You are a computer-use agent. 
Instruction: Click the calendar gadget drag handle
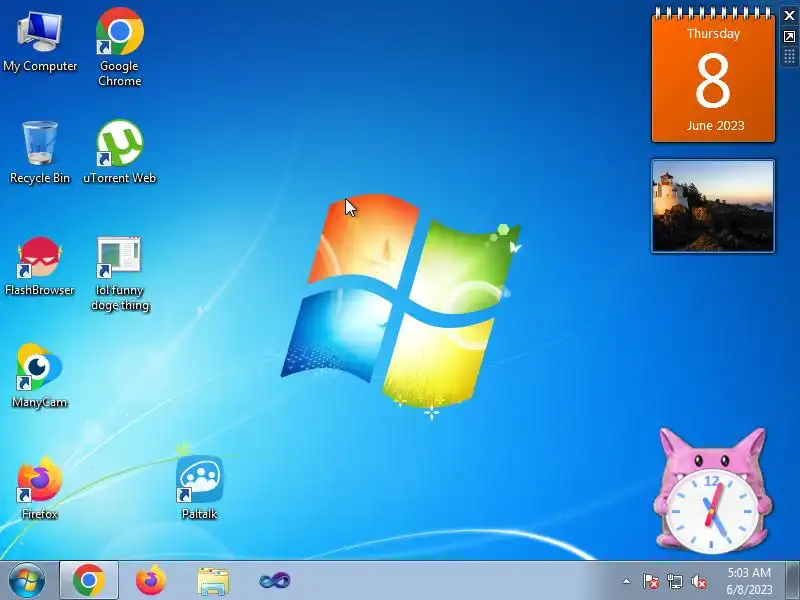[789, 57]
